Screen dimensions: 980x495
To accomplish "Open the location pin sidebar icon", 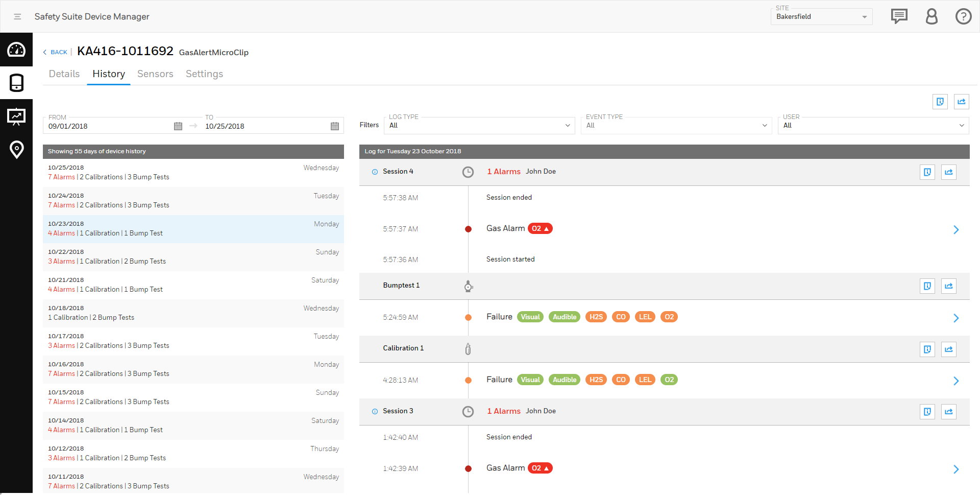I will pyautogui.click(x=16, y=149).
